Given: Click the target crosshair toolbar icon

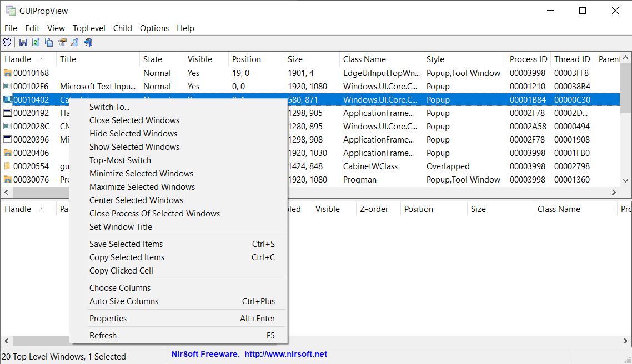Looking at the screenshot, I should coord(7,42).
